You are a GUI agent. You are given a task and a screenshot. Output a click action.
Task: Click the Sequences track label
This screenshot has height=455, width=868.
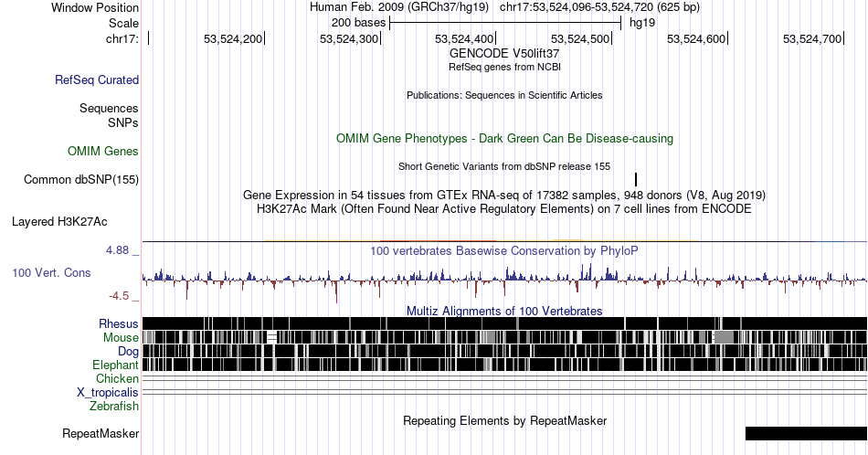click(x=109, y=108)
